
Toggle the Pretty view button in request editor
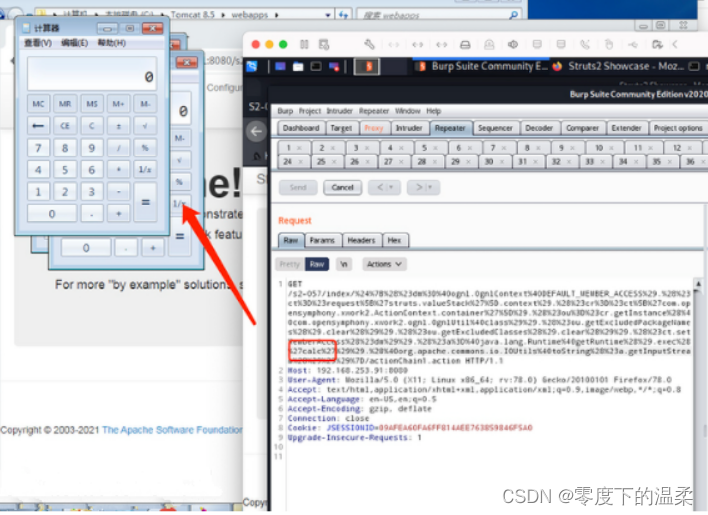point(289,264)
